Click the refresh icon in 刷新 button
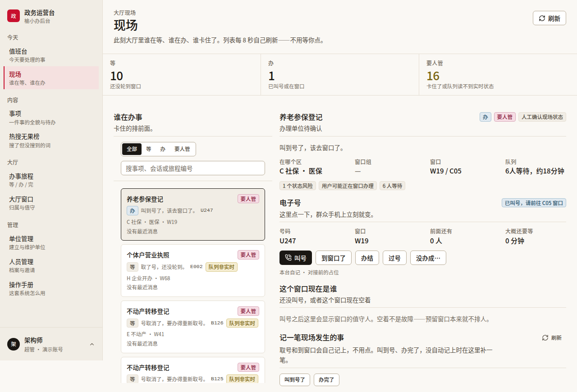Screen dimensions: 577x392 point(542,18)
